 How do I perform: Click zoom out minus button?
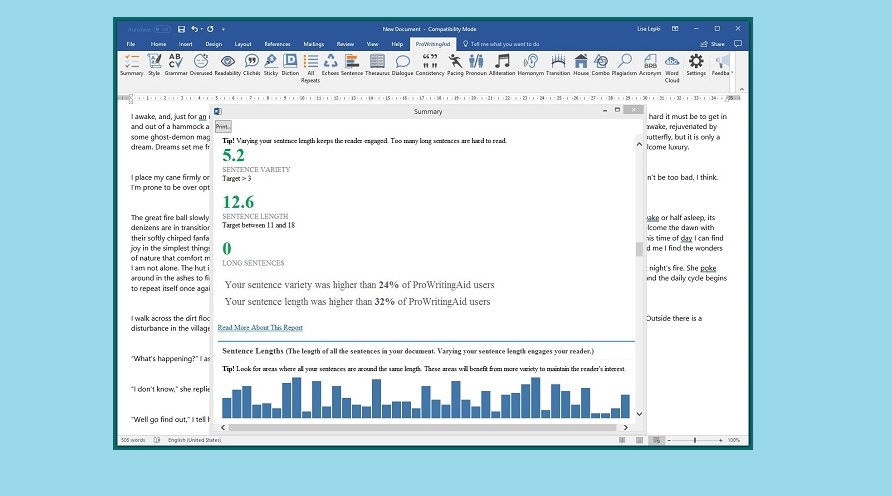669,440
